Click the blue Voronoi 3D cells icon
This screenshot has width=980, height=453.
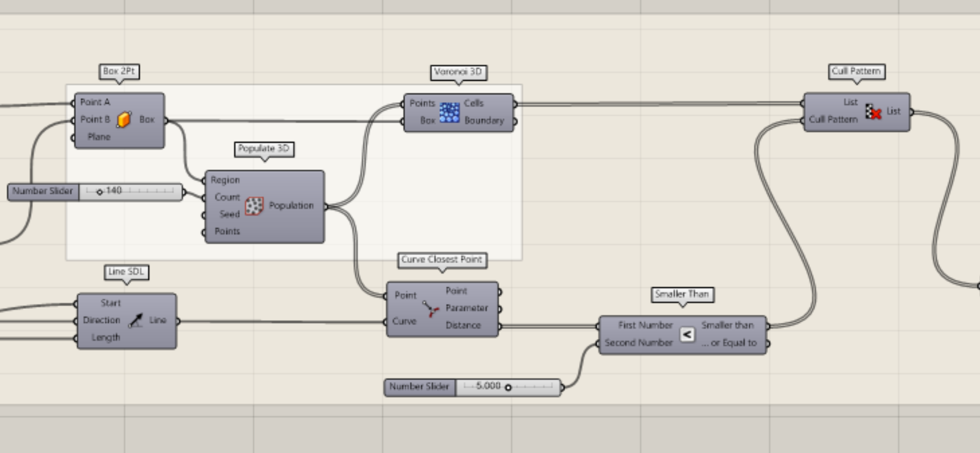[x=449, y=112]
